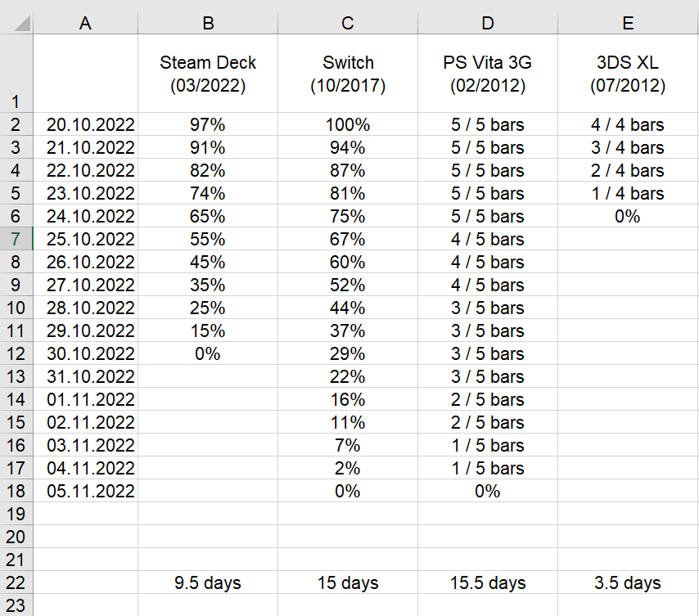699x616 pixels.
Task: Select the date cell 28.10.2022
Action: 86,308
